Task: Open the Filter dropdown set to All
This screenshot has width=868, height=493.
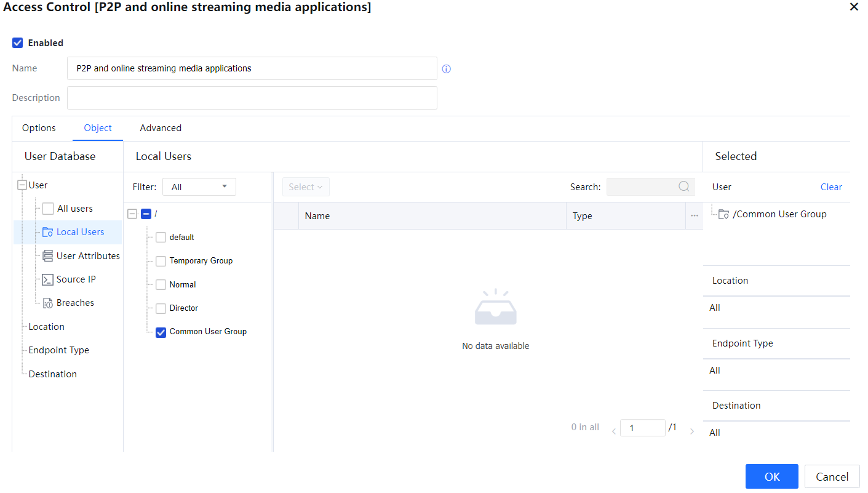Action: [199, 187]
